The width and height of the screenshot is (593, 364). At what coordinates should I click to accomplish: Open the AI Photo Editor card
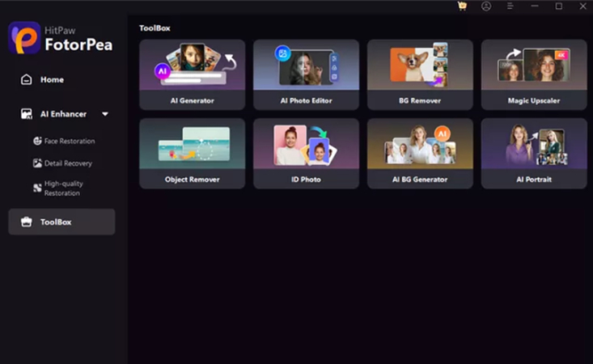tap(307, 75)
